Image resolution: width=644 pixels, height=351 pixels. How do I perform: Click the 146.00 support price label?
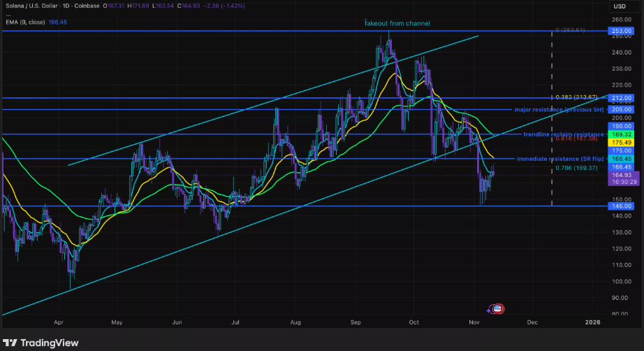pyautogui.click(x=620, y=206)
